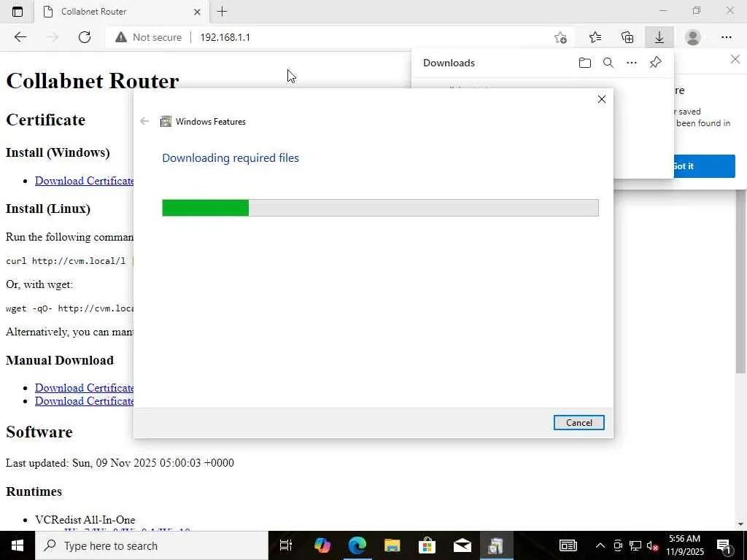
Task: Search downloads with magnifier icon
Action: (x=608, y=63)
